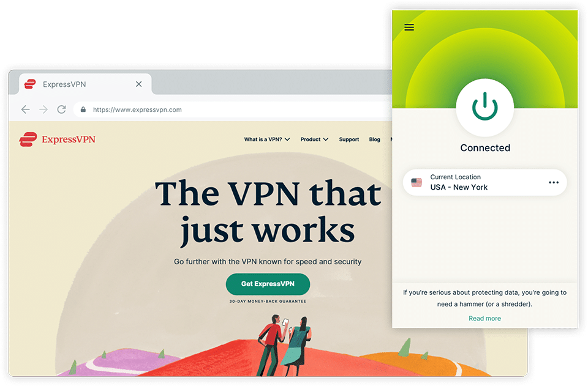The height and width of the screenshot is (386, 588).
Task: Open the Support menu item
Action: [x=349, y=139]
